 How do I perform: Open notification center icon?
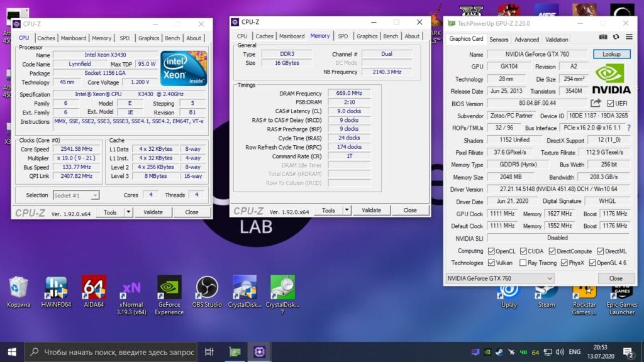click(628, 352)
